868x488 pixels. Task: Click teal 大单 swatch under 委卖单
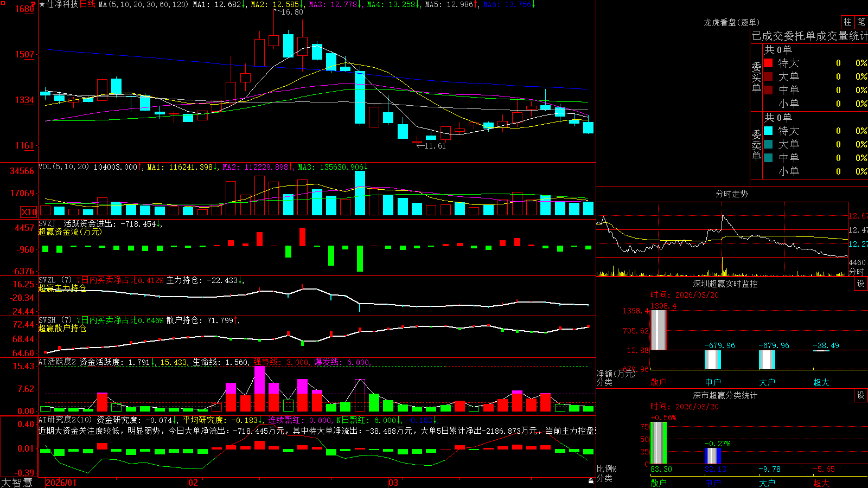pyautogui.click(x=768, y=144)
